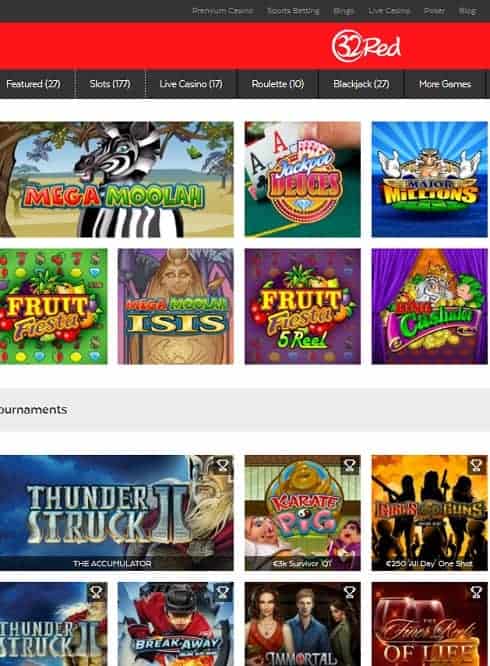Open the Sports Betting link
This screenshot has height=666, width=490.
click(x=293, y=11)
